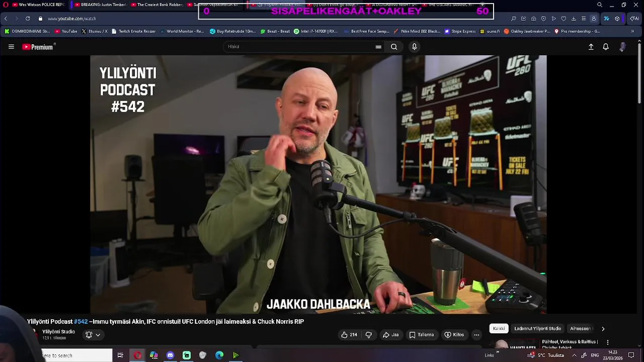Start voice search with microphone
Viewport: 644px width, 362px height.
[x=414, y=47]
